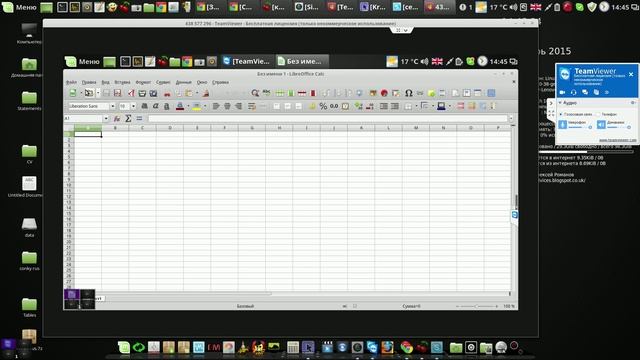Select the Голосовая связь radio option
The height and width of the screenshot is (360, 640).
click(561, 114)
